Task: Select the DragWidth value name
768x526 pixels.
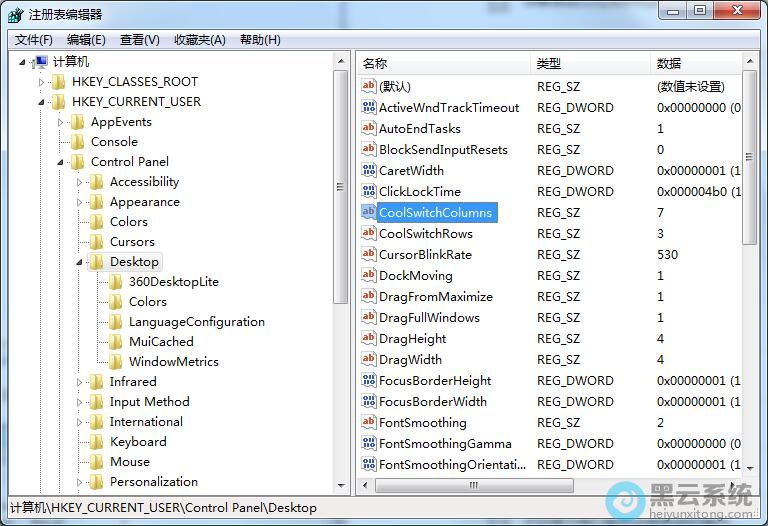Action: pyautogui.click(x=410, y=360)
